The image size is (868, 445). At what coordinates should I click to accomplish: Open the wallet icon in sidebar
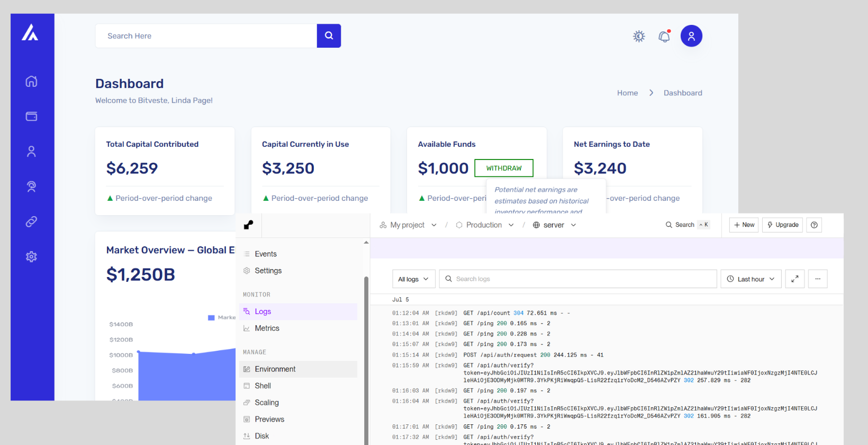(32, 117)
